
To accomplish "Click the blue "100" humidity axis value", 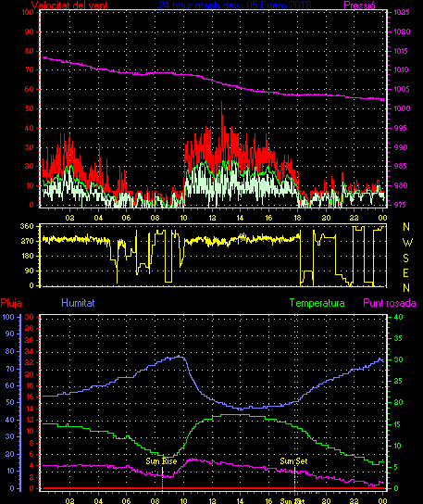I will (8, 317).
